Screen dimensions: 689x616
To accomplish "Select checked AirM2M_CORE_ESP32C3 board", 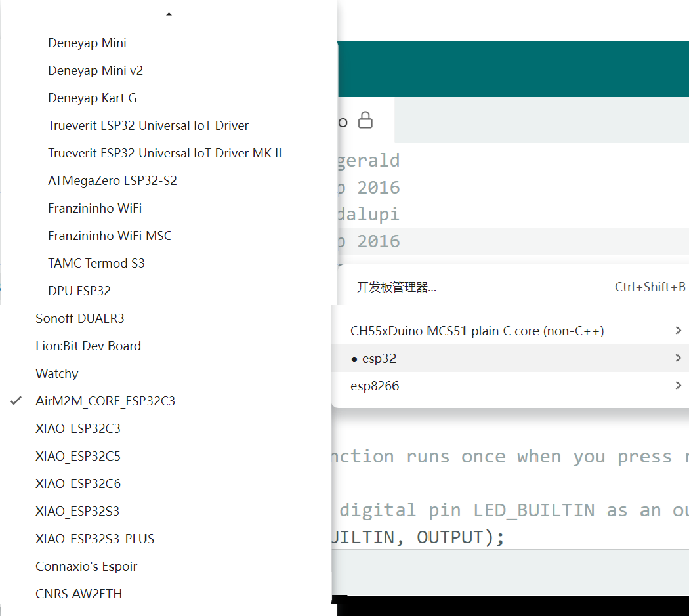I will [106, 401].
